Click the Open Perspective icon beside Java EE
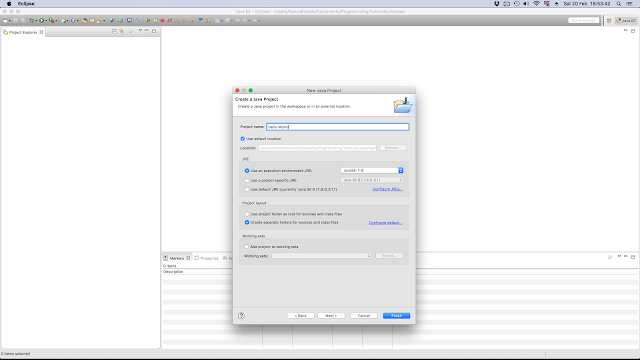640x360 pixels. pos(609,20)
